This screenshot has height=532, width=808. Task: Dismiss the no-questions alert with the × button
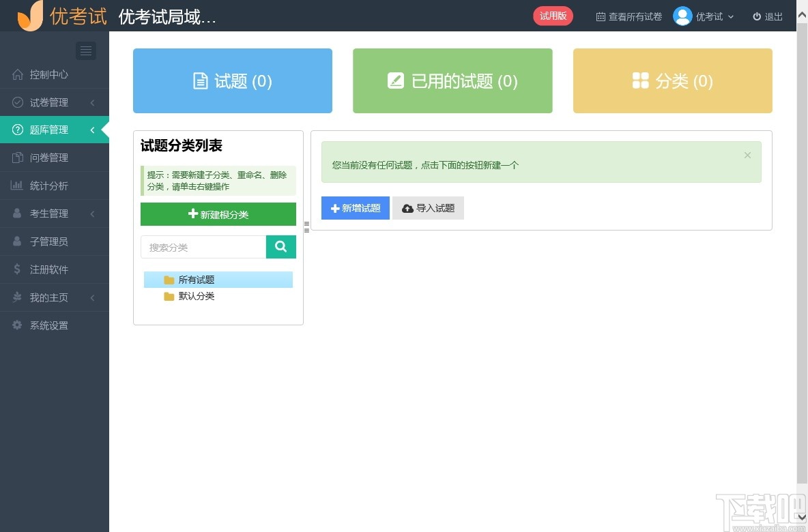pos(747,155)
